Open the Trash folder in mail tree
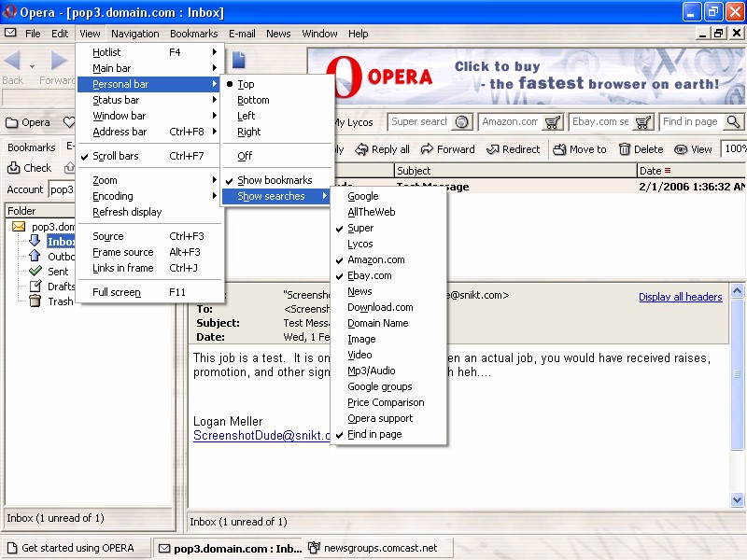Viewport: 747px width, 560px height. click(60, 301)
